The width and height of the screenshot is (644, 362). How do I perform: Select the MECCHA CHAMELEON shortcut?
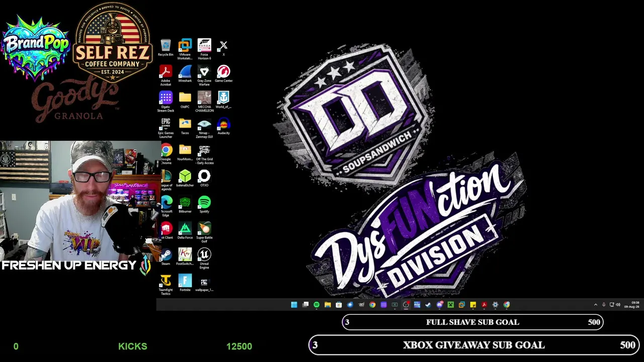click(x=204, y=102)
